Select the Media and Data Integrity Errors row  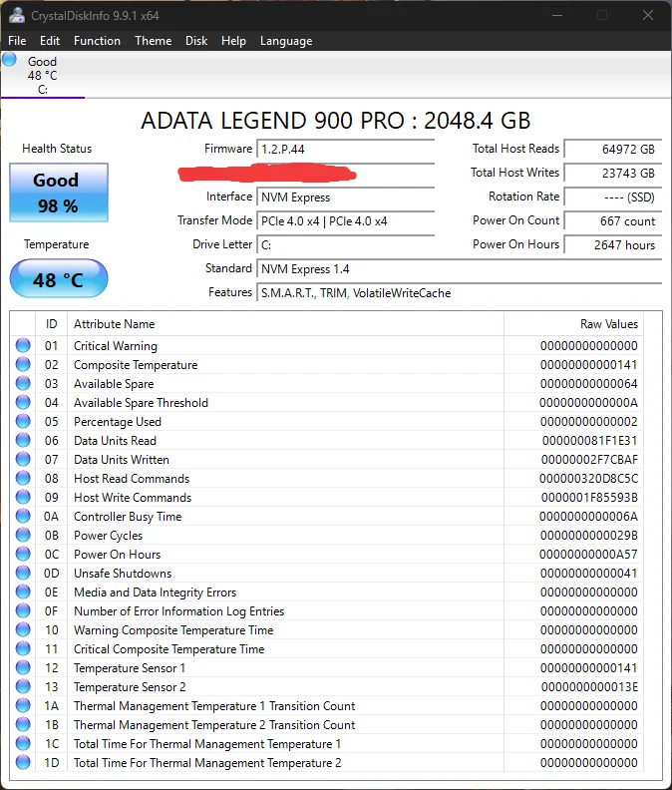click(x=326, y=592)
